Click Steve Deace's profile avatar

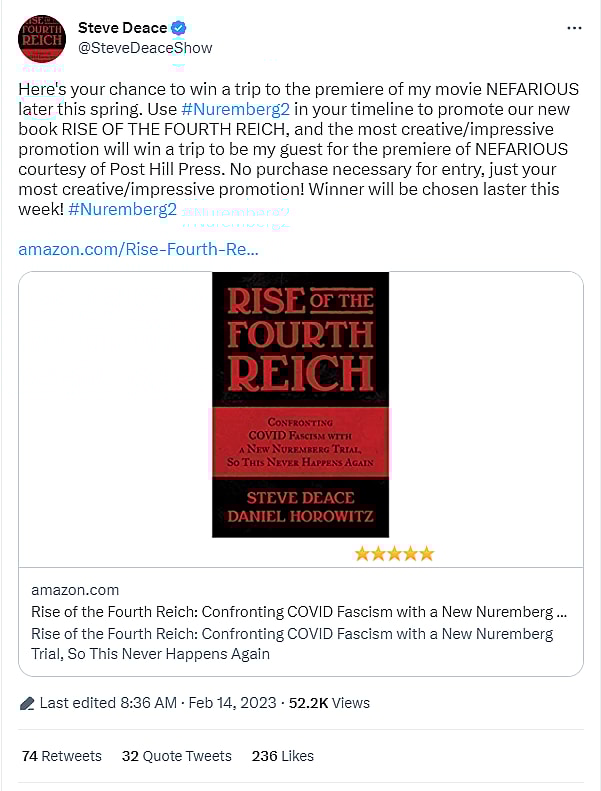click(42, 39)
